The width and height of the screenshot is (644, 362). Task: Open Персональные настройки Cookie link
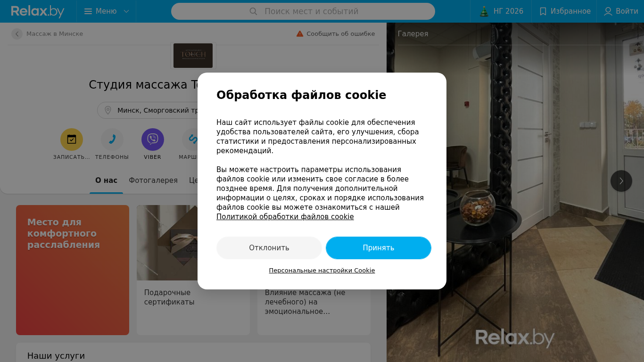coord(322,271)
